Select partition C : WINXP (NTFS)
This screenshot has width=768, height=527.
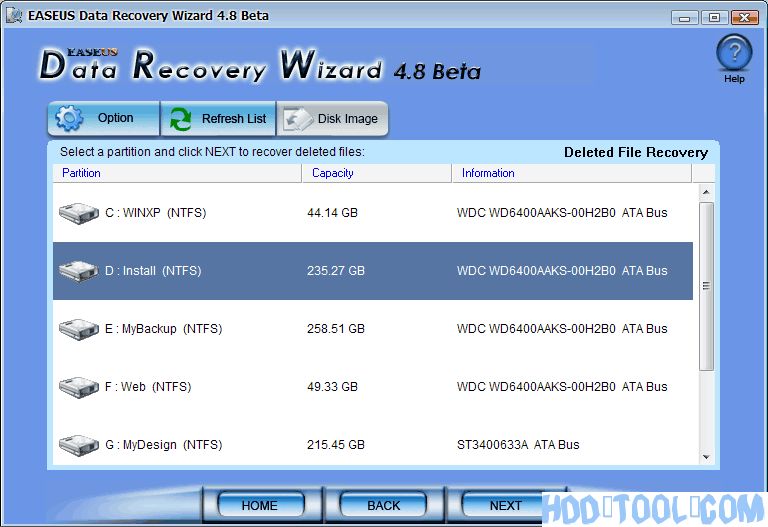pyautogui.click(x=373, y=213)
